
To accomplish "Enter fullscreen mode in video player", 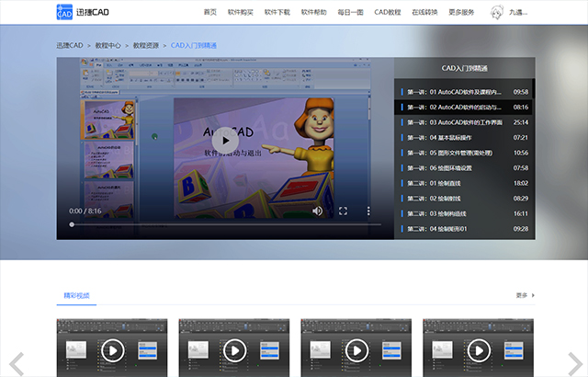I will 343,211.
